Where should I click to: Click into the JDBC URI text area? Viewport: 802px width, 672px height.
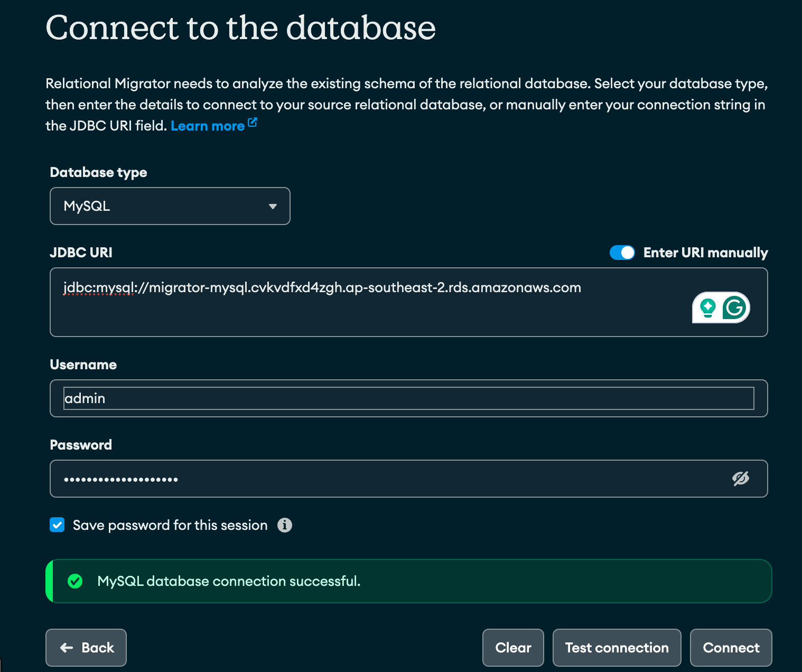[370, 312]
